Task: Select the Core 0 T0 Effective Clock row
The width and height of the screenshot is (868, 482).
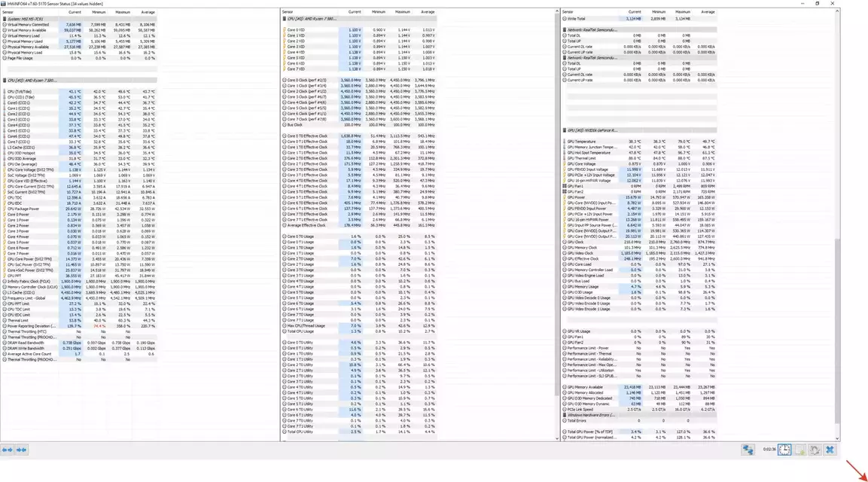Action: pos(359,136)
